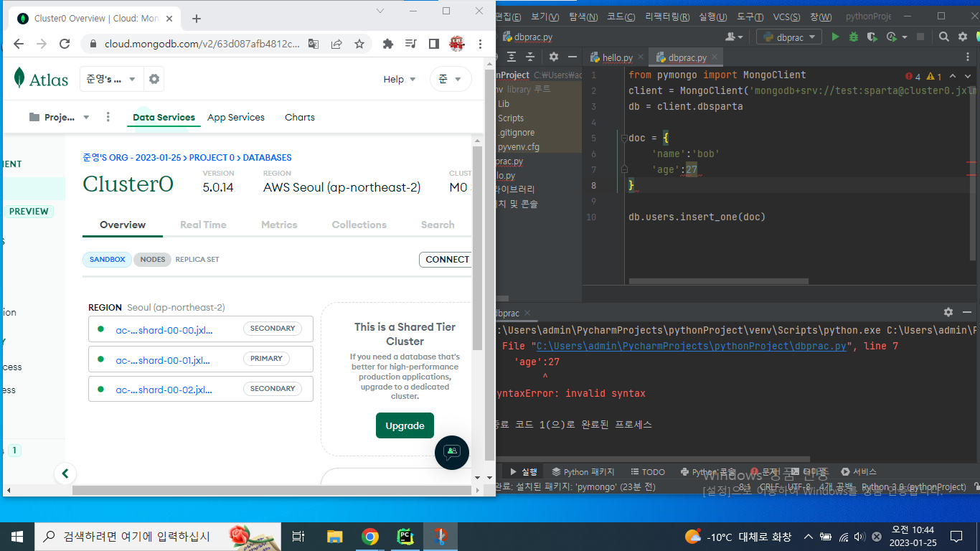Open the code-with-me user dropdown in PyCharm
Screen dimensions: 980x551
tap(734, 37)
